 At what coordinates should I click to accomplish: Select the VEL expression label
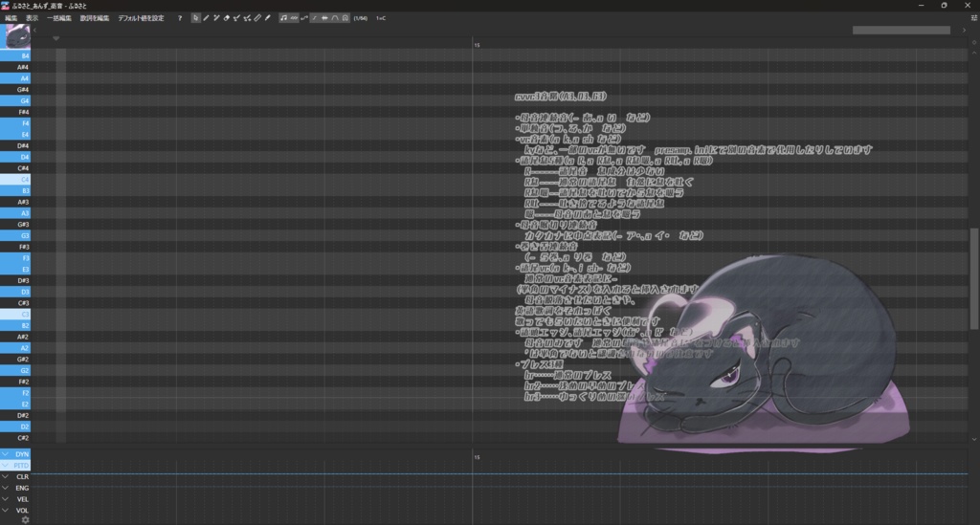23,499
